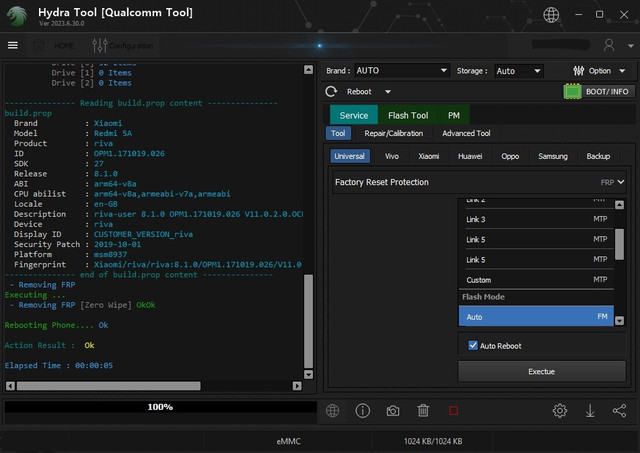Click the camera screenshot icon
This screenshot has width=640, height=453.
[x=393, y=411]
